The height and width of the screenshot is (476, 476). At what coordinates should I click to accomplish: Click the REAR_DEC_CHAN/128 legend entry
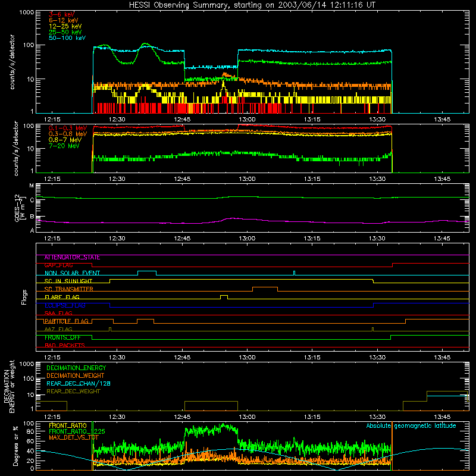[79, 383]
